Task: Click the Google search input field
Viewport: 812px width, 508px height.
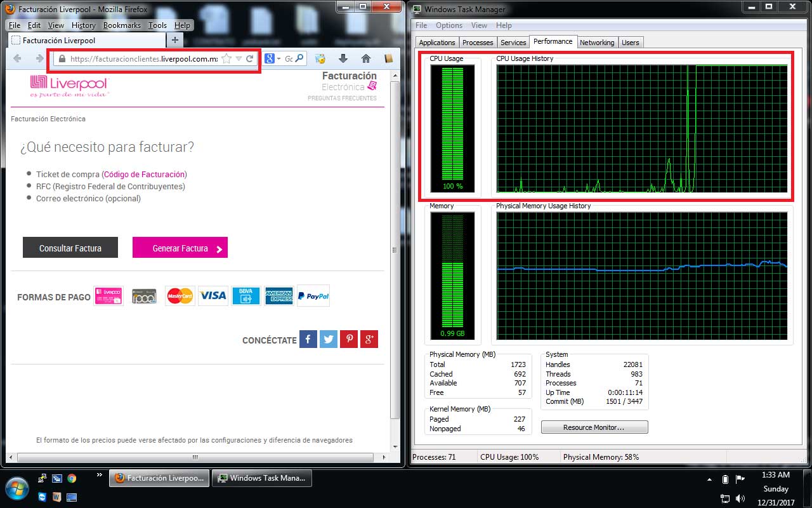Action: pyautogui.click(x=288, y=58)
